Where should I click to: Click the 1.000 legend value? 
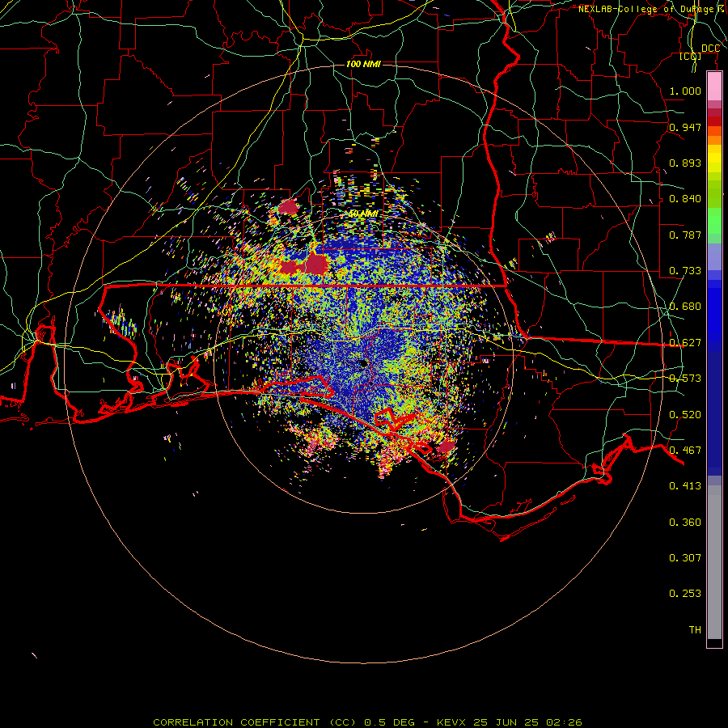tap(685, 91)
